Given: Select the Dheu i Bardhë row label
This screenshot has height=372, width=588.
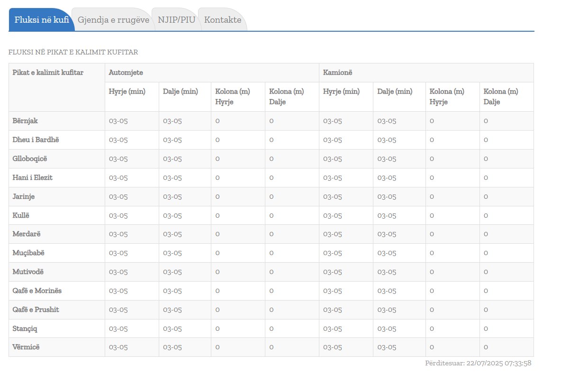Looking at the screenshot, I should 36,140.
